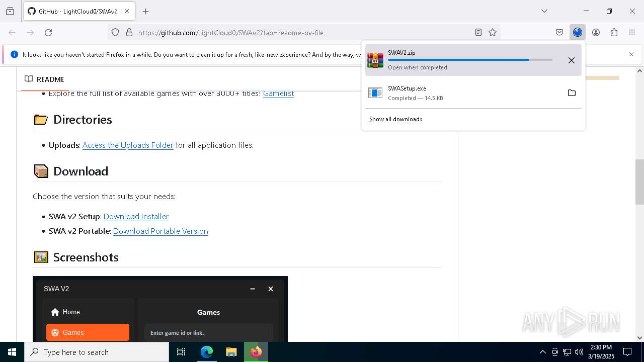Open the List all tabs dropdown
The image size is (644, 362).
point(544,11)
